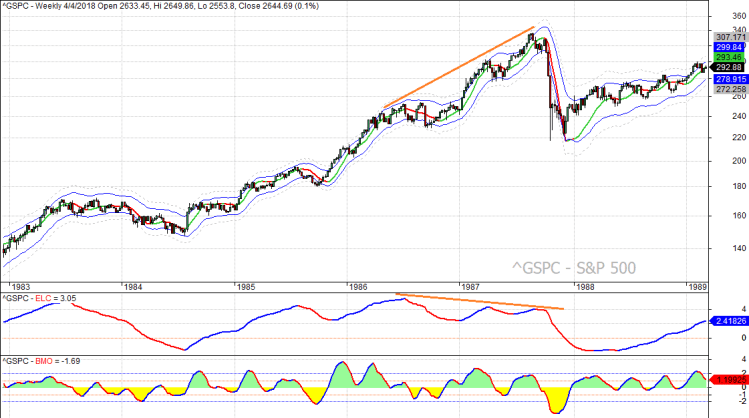Click the 4 label on the ELC pane axis
The height and width of the screenshot is (418, 749).
(743, 310)
